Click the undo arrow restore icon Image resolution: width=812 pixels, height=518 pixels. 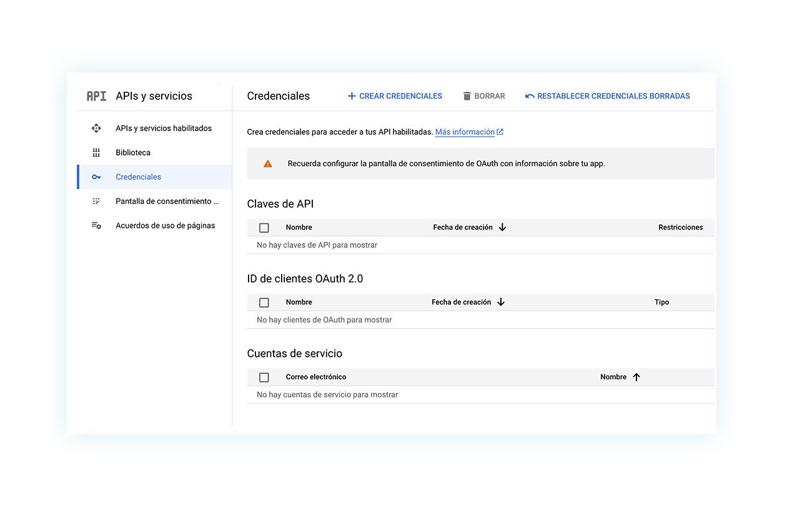click(x=530, y=96)
